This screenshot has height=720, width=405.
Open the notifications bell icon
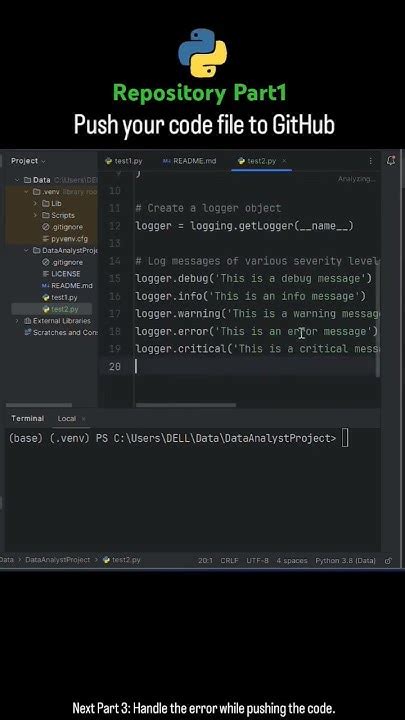[391, 161]
